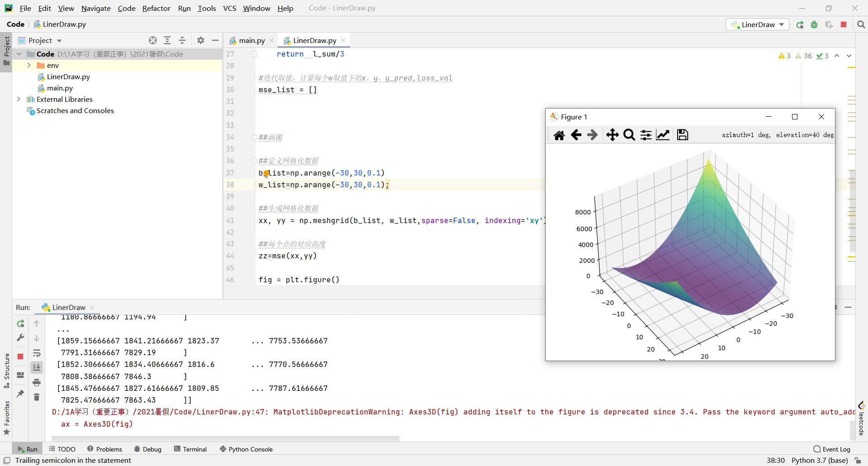Click Select Opened File target icon
Screen dimensions: 868x466
pos(153,40)
